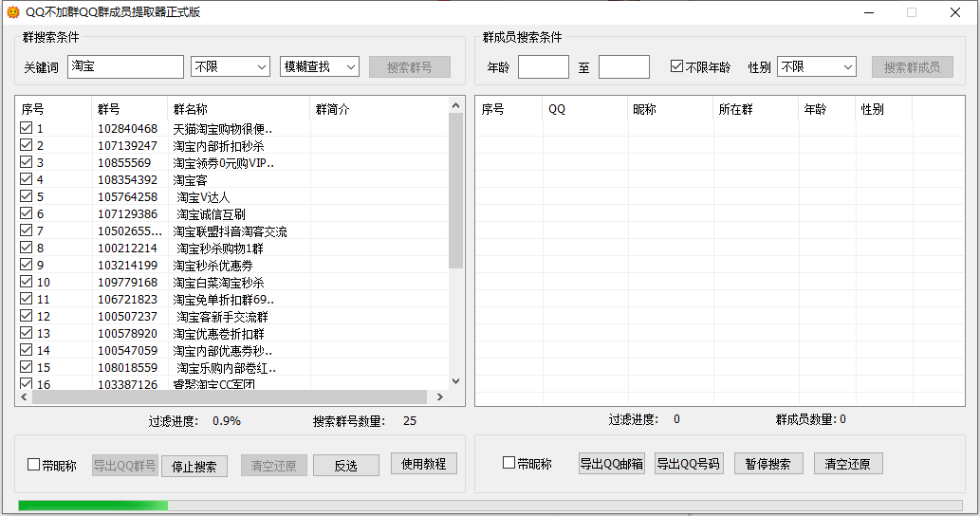
Task: Click the 群号 column header
Action: [129, 109]
